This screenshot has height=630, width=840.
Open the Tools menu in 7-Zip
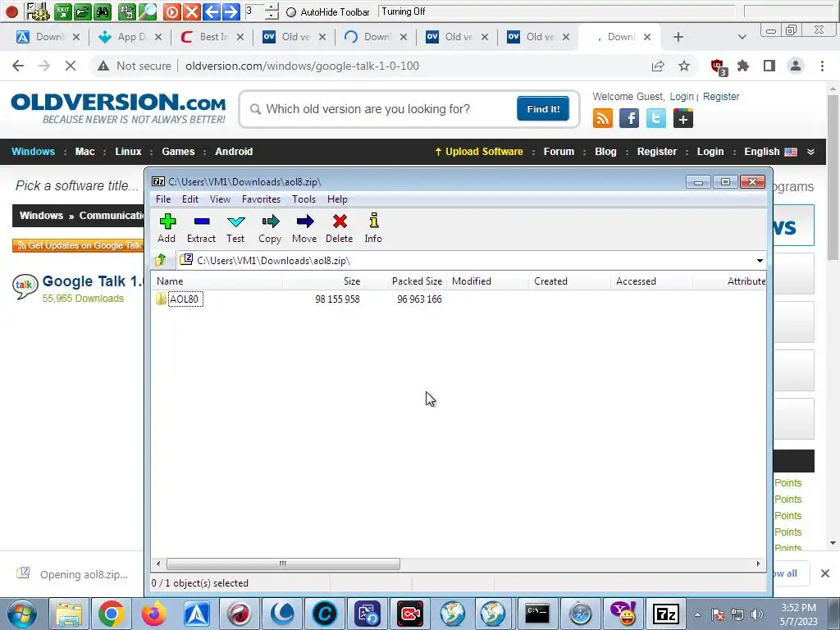(304, 199)
